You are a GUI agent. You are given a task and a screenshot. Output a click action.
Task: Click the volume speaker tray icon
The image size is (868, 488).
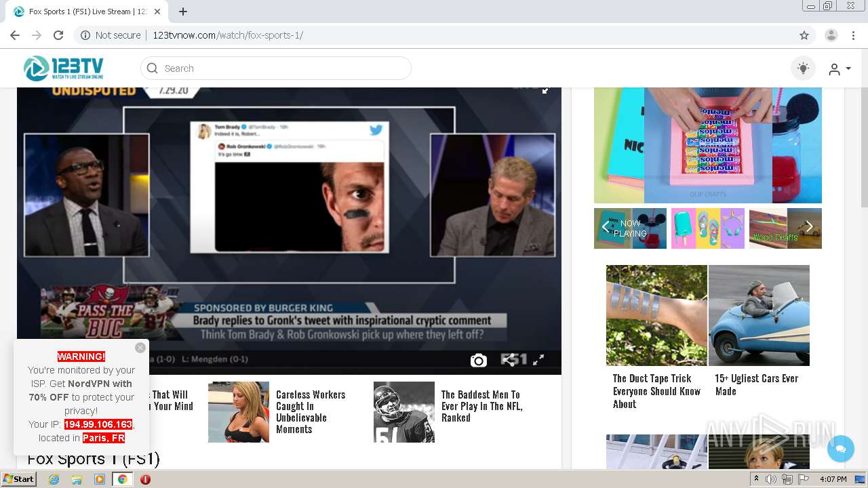[x=771, y=479]
